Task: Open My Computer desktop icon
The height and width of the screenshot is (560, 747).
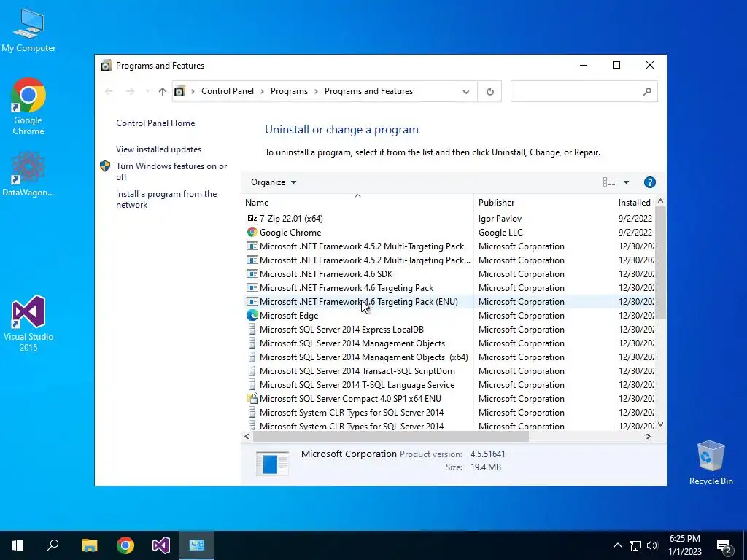Action: pyautogui.click(x=28, y=29)
